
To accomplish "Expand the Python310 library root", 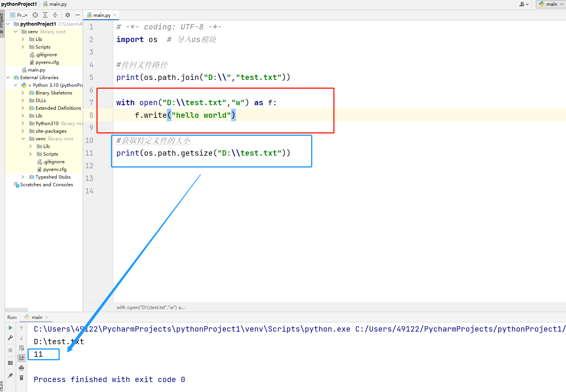I will coord(23,124).
